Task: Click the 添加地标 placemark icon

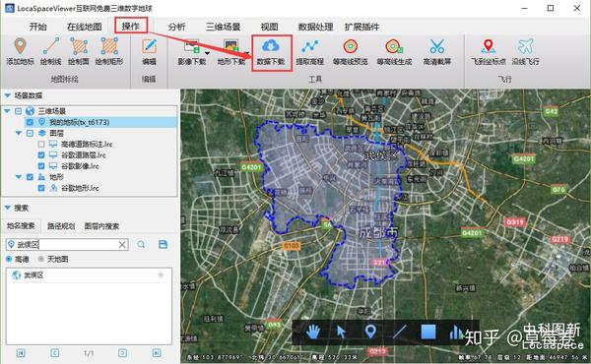Action: [20, 46]
